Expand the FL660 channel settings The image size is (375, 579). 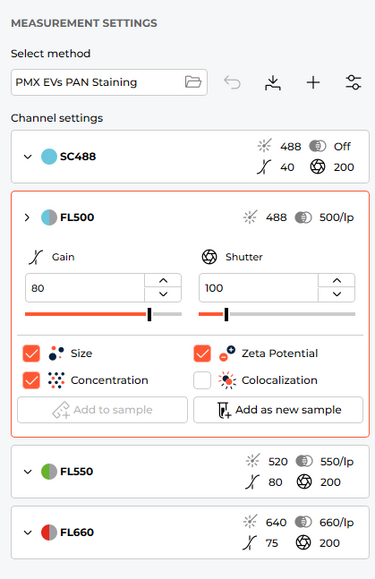28,532
